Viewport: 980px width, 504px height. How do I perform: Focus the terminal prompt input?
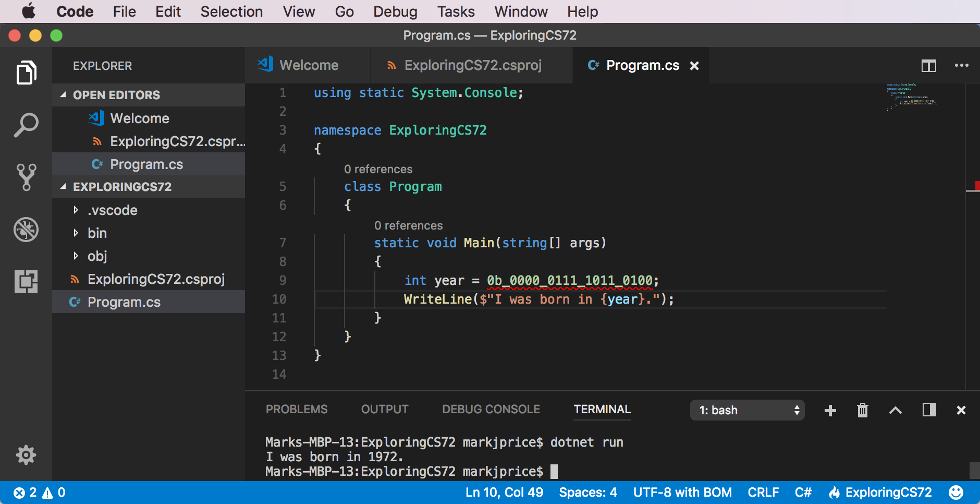pos(554,472)
